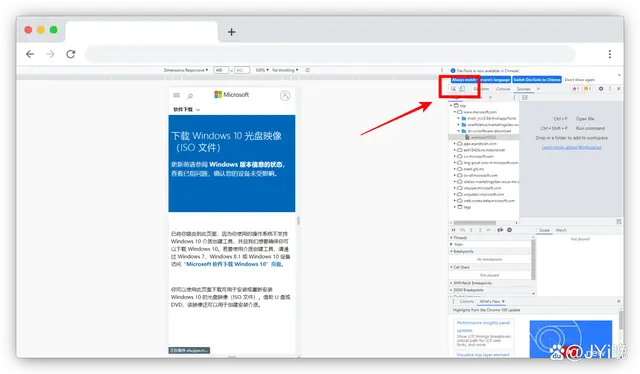
Task: Toggle deactivate breakpoints icon
Action: [x=500, y=230]
